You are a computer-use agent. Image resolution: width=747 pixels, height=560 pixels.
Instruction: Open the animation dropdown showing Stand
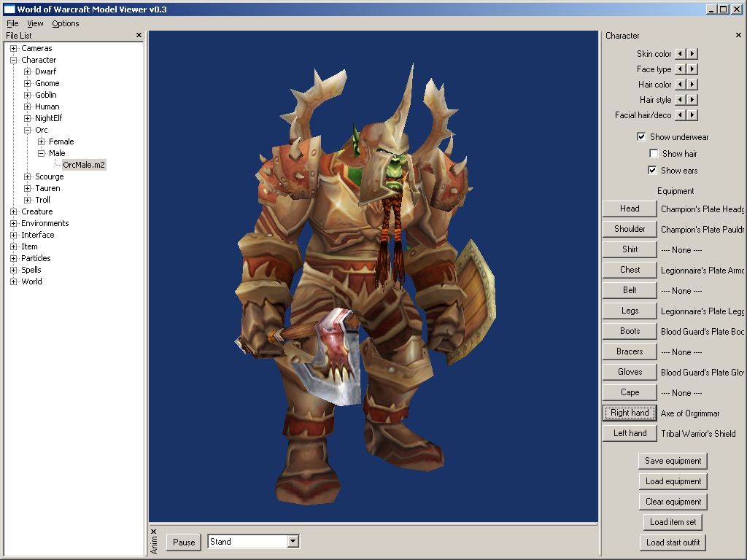click(x=293, y=542)
